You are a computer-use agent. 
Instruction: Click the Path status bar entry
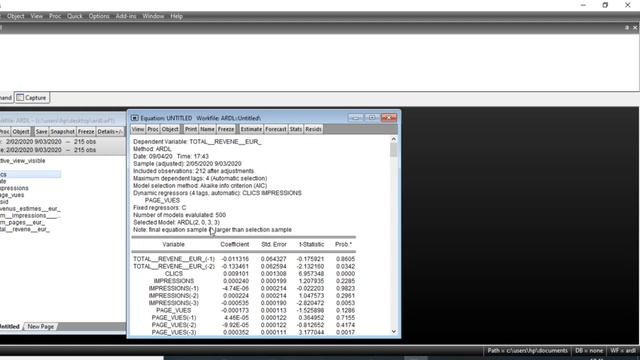(x=527, y=351)
